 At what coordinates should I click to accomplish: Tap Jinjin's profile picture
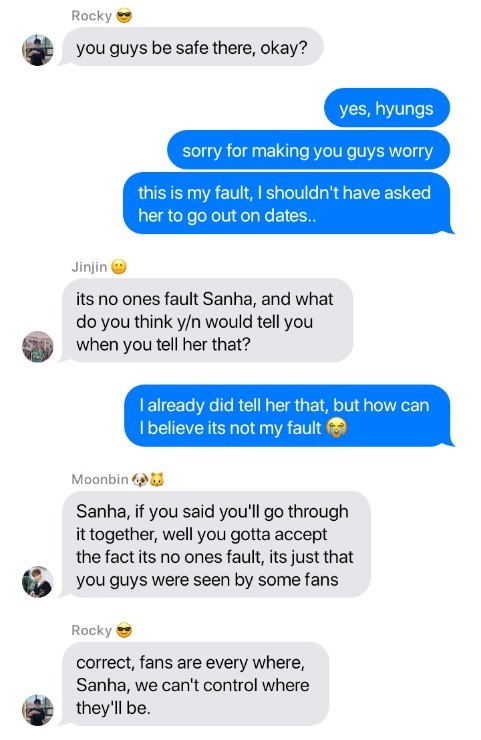[x=38, y=346]
